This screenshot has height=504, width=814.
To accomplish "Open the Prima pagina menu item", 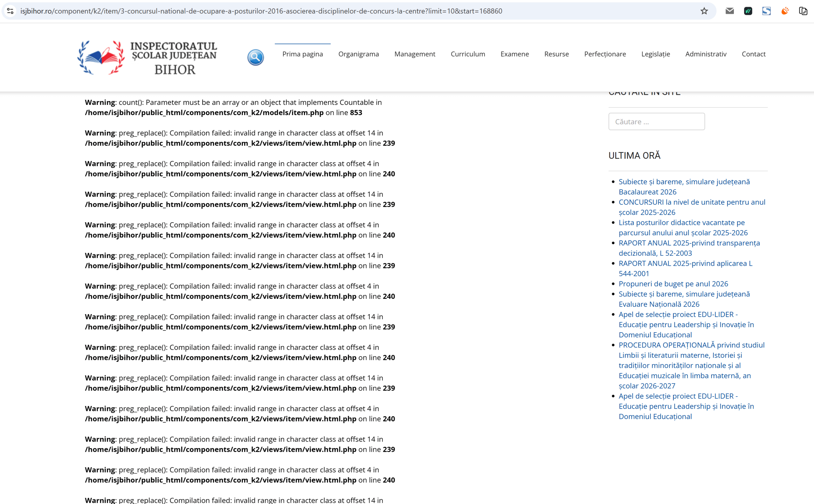I will point(302,54).
